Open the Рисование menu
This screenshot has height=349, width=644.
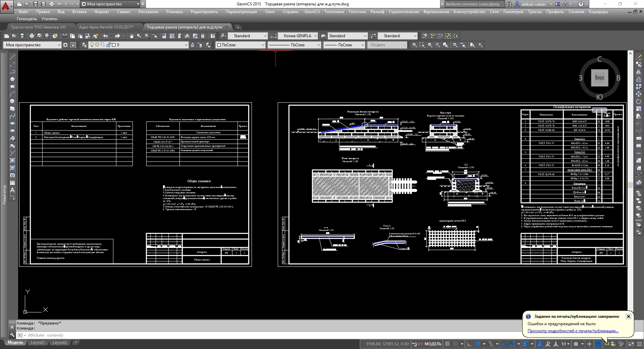point(148,12)
